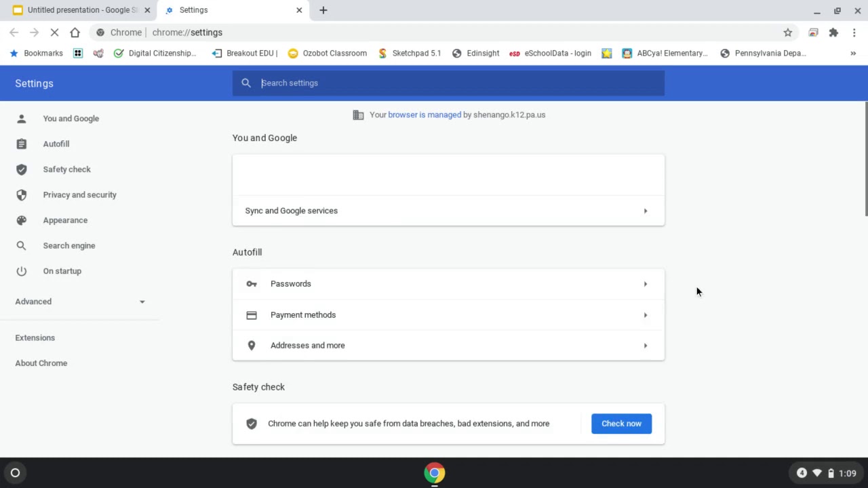Open the ChromeOS launcher circle
This screenshot has height=488, width=868.
pos(15,473)
